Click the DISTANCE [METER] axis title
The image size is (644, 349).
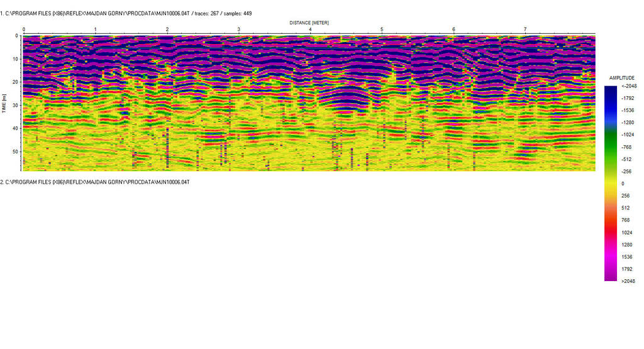[x=309, y=23]
